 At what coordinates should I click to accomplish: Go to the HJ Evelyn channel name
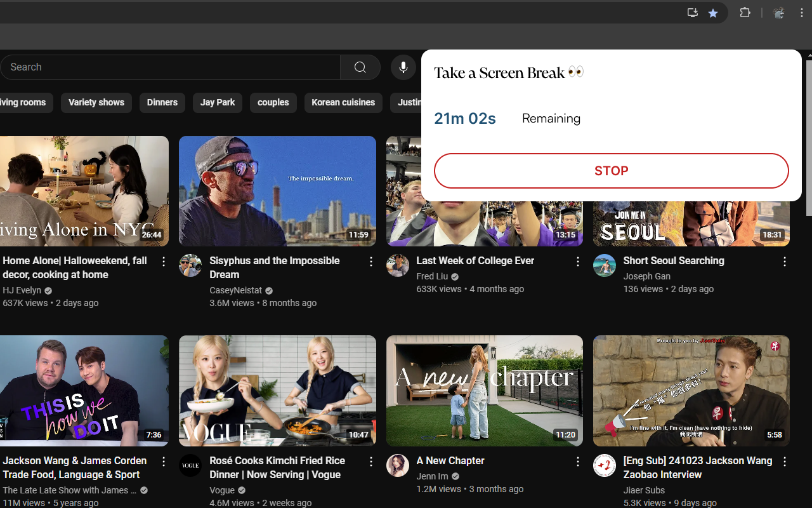pos(22,290)
